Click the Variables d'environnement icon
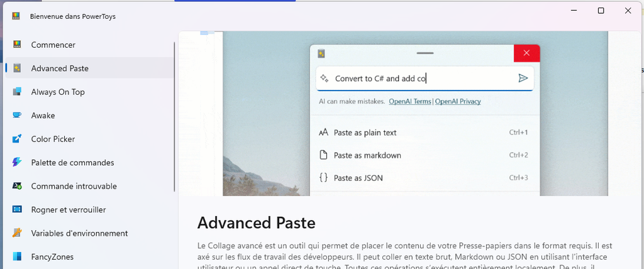 (x=17, y=233)
